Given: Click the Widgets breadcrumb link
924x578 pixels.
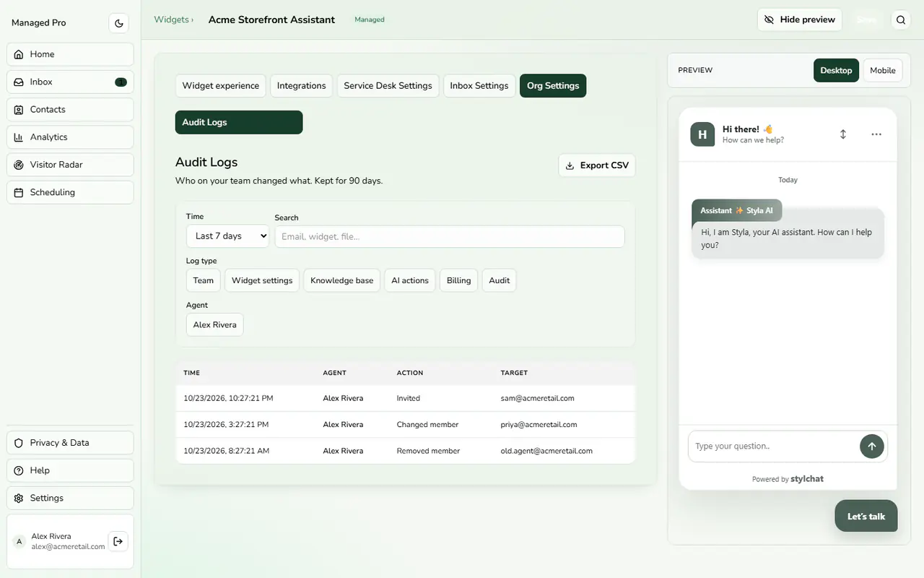Looking at the screenshot, I should point(171,20).
